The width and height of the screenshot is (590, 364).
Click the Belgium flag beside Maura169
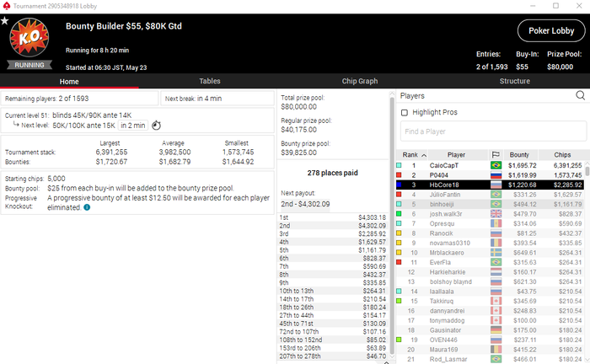496,350
